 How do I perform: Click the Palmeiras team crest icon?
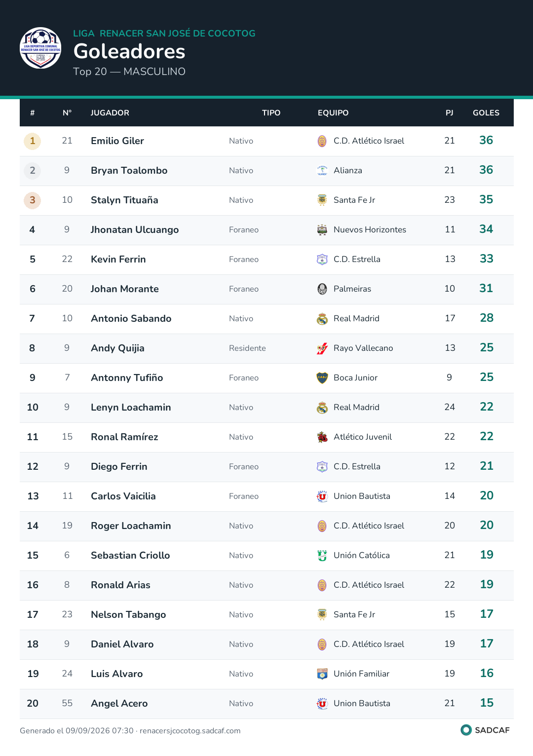point(322,289)
